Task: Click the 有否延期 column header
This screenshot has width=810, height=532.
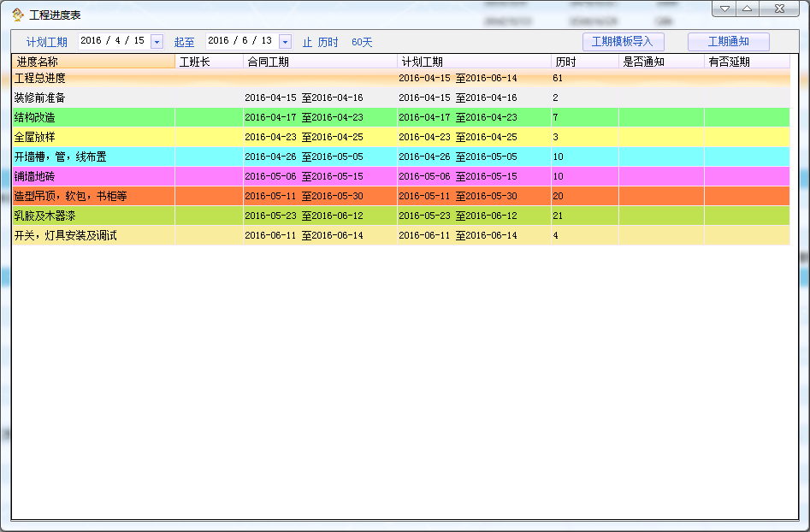Action: [747, 62]
